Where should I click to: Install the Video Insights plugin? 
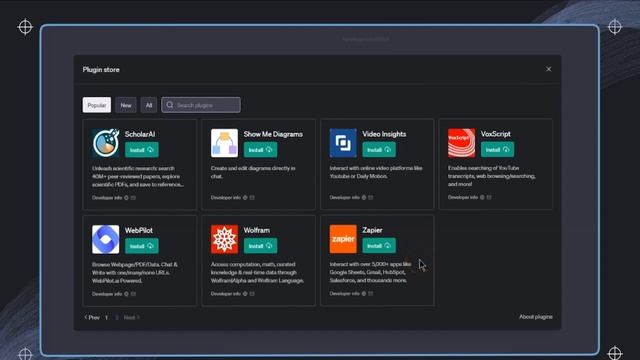(379, 150)
